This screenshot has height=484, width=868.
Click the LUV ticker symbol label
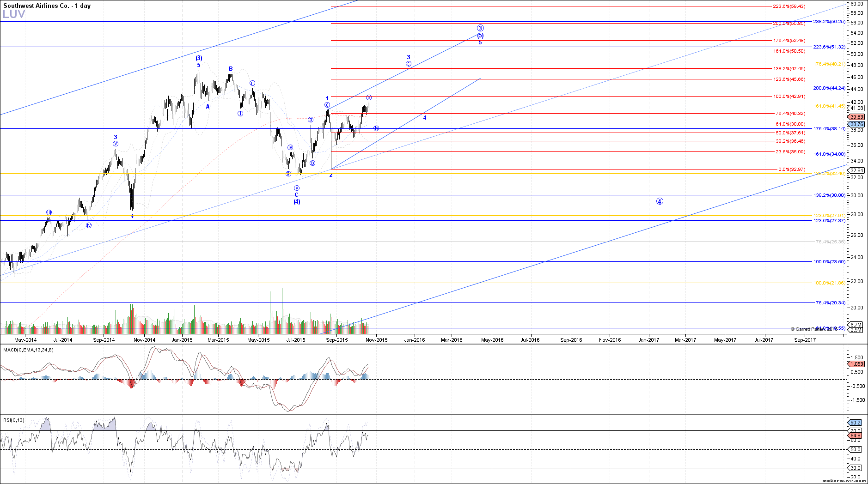click(x=14, y=14)
